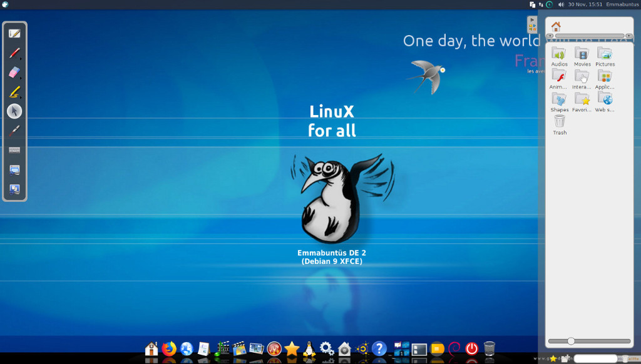Click the show board icon at toolbar top
The width and height of the screenshot is (641, 364).
(x=14, y=33)
